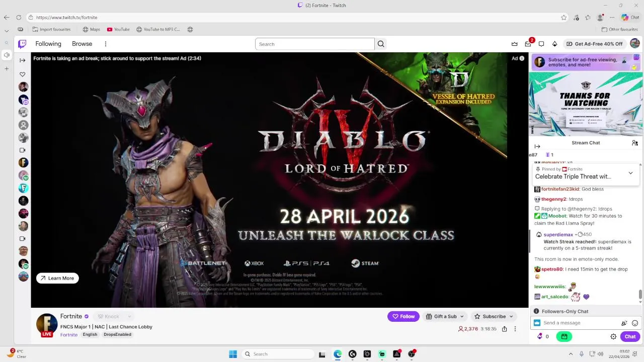Open the Windows Start menu
The width and height of the screenshot is (644, 362).
pos(233,354)
